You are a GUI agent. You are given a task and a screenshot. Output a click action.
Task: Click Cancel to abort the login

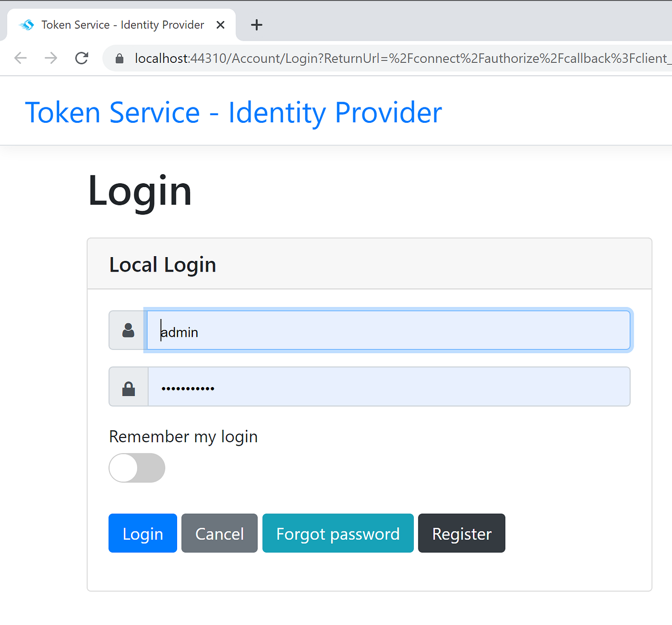click(219, 533)
